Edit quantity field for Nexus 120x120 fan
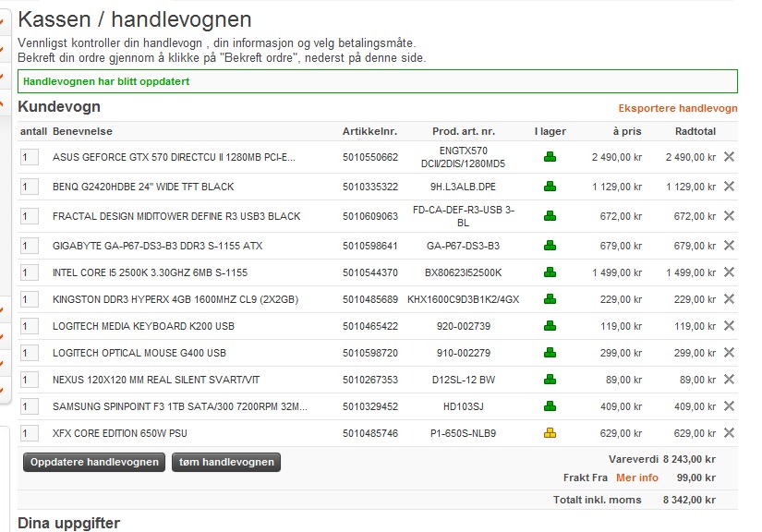 tap(30, 380)
